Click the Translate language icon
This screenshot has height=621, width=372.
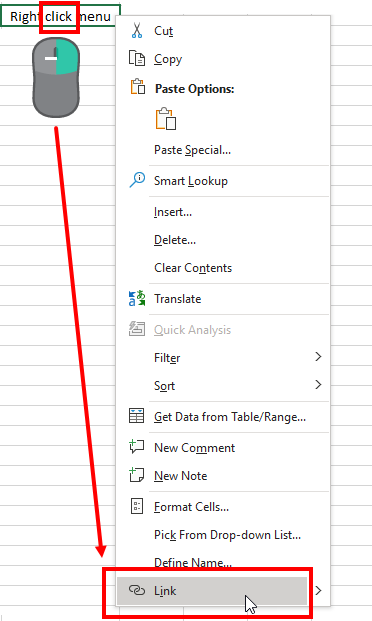click(x=137, y=298)
